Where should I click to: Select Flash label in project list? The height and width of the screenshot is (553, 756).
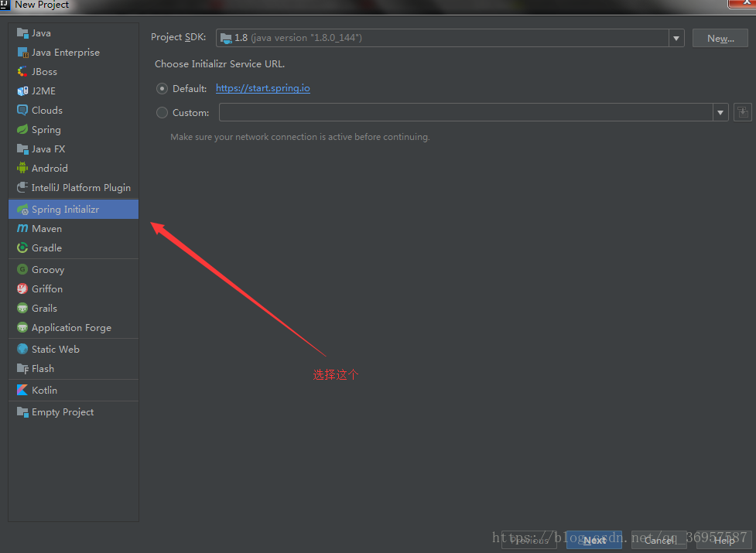click(43, 368)
